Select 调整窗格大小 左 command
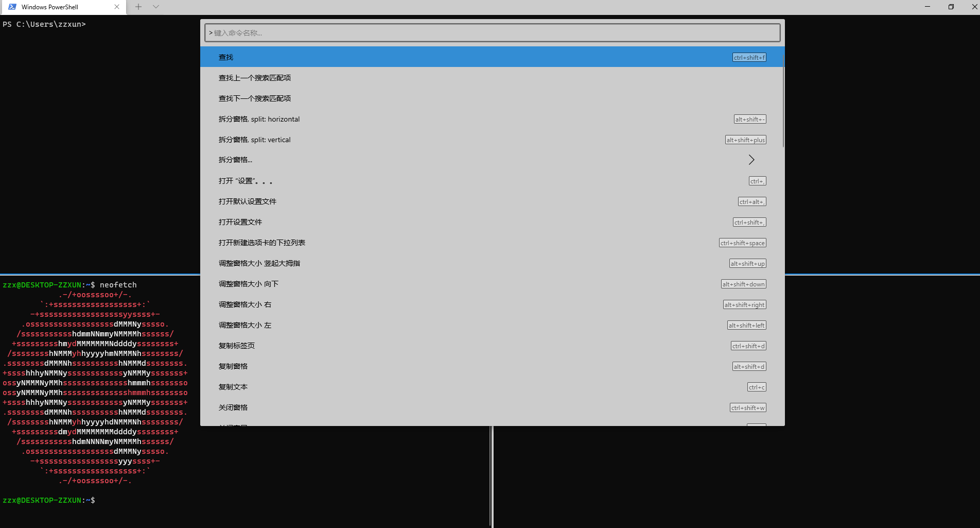 point(492,325)
